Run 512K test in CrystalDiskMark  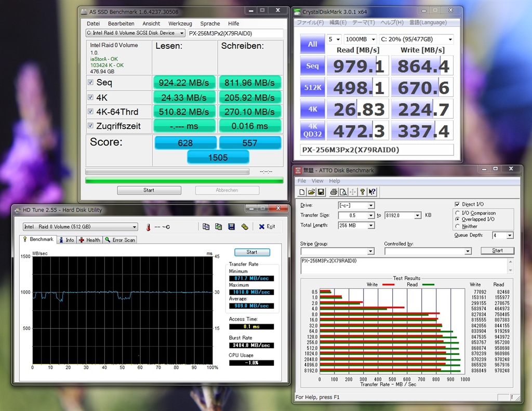[x=312, y=88]
